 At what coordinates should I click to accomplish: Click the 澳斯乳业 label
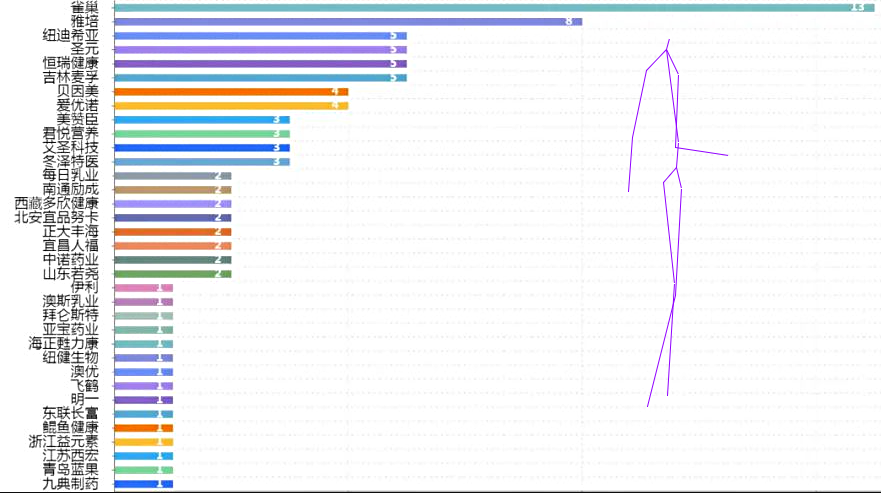(71, 302)
